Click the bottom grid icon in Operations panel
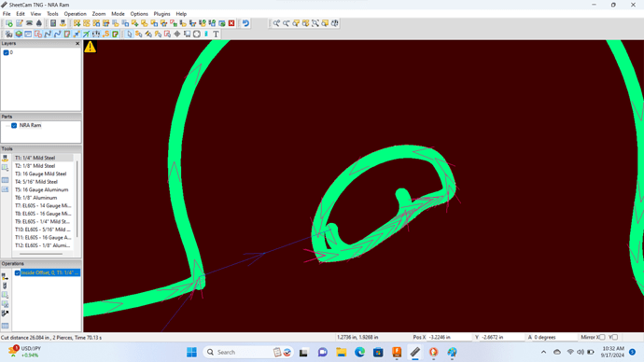Viewport: 644px width, 362px height. pos(5,326)
